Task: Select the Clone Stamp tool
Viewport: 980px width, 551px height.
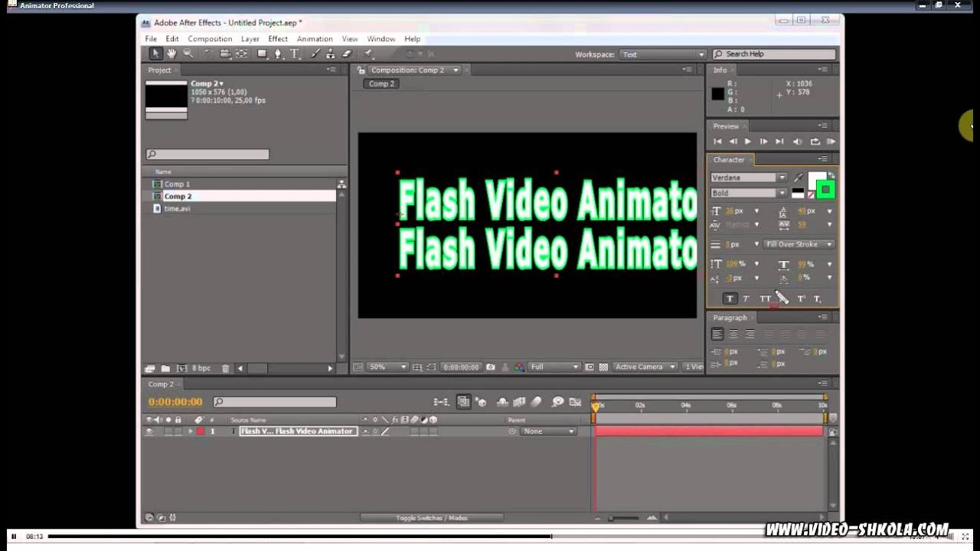Action: coord(331,54)
